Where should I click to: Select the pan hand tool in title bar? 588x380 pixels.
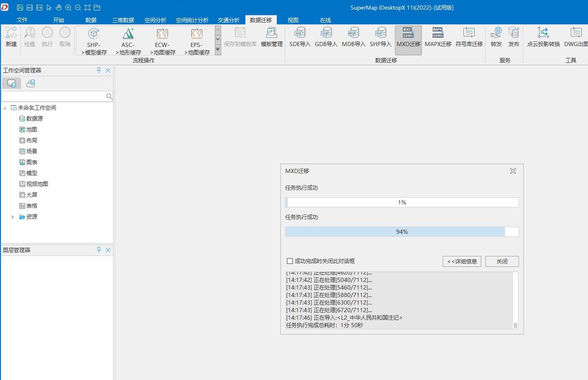pyautogui.click(x=59, y=8)
